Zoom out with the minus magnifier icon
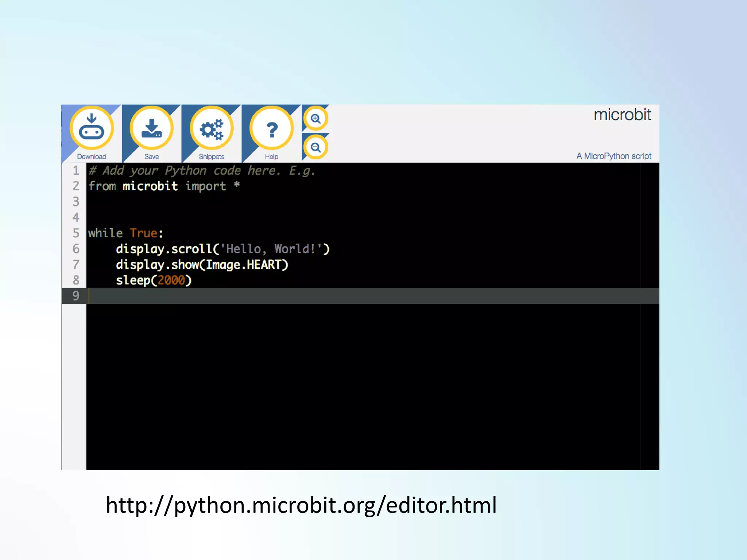 [316, 147]
